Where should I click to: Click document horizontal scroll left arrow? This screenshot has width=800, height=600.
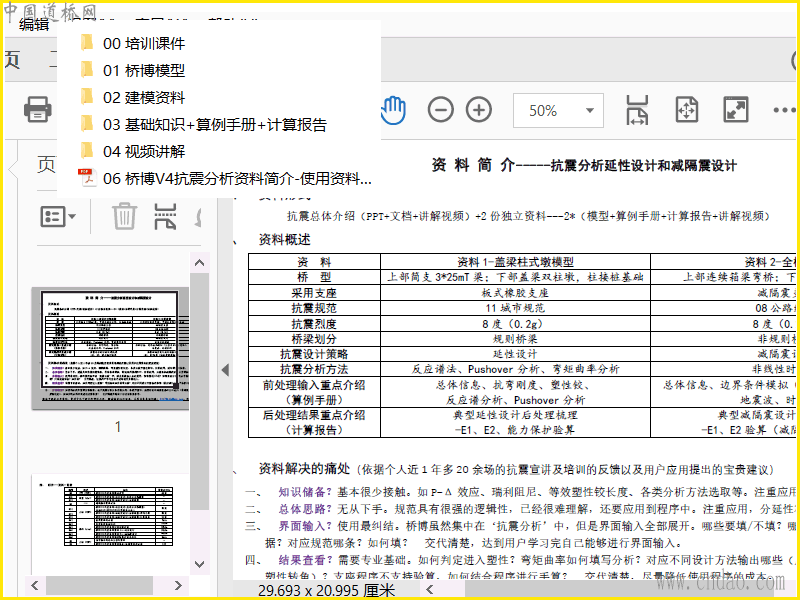[430, 590]
